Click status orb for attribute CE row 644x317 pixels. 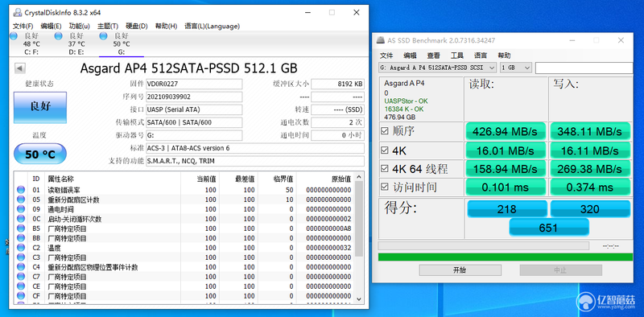point(21,286)
